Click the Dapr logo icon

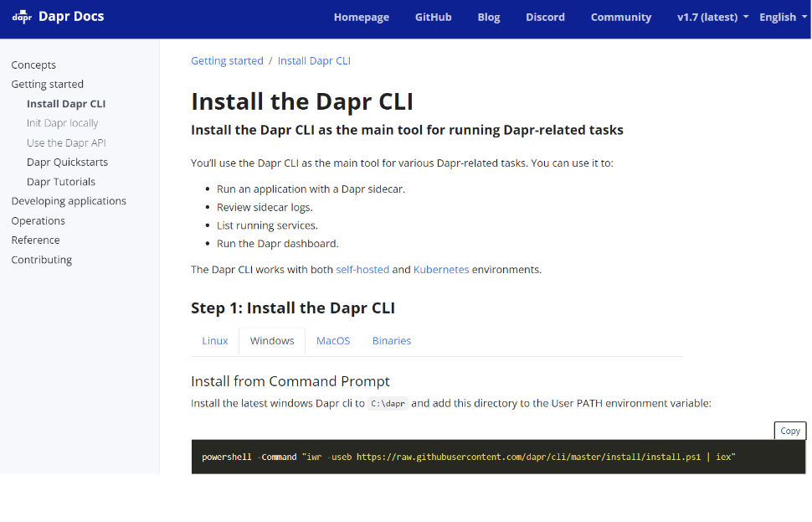point(22,17)
